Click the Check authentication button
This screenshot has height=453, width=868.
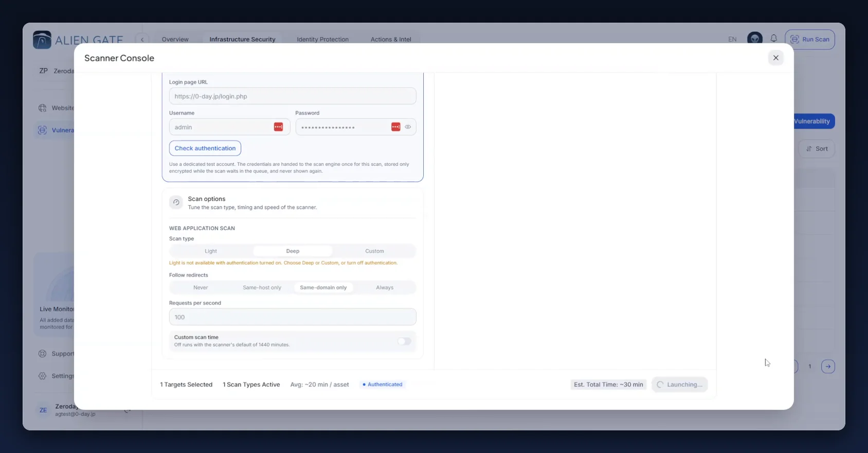(205, 148)
